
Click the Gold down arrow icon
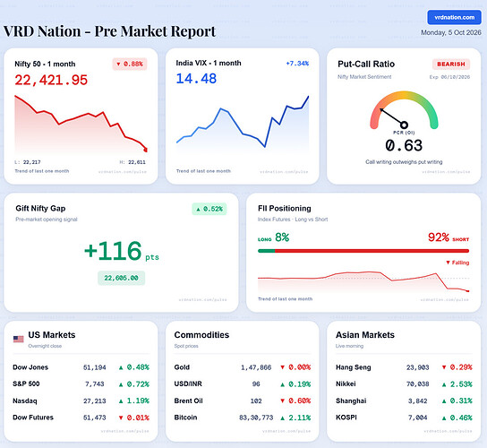tap(282, 367)
